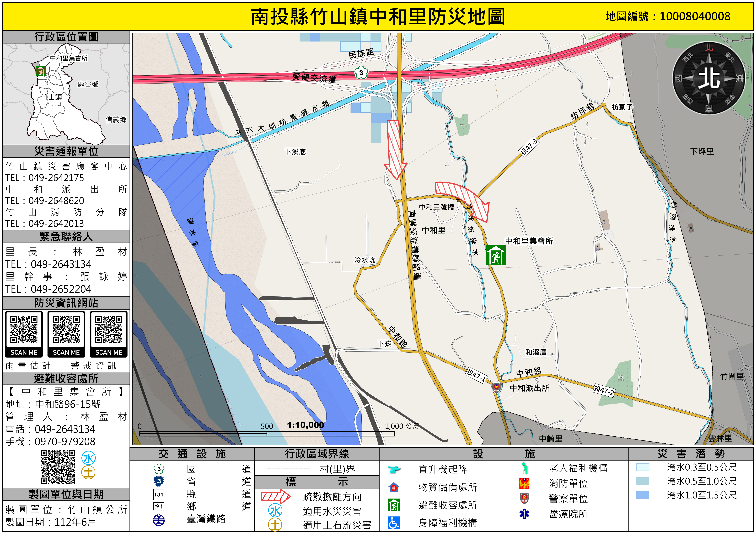Click the police badge icon at 中和派出所
This screenshot has width=756, height=534.
click(x=497, y=388)
